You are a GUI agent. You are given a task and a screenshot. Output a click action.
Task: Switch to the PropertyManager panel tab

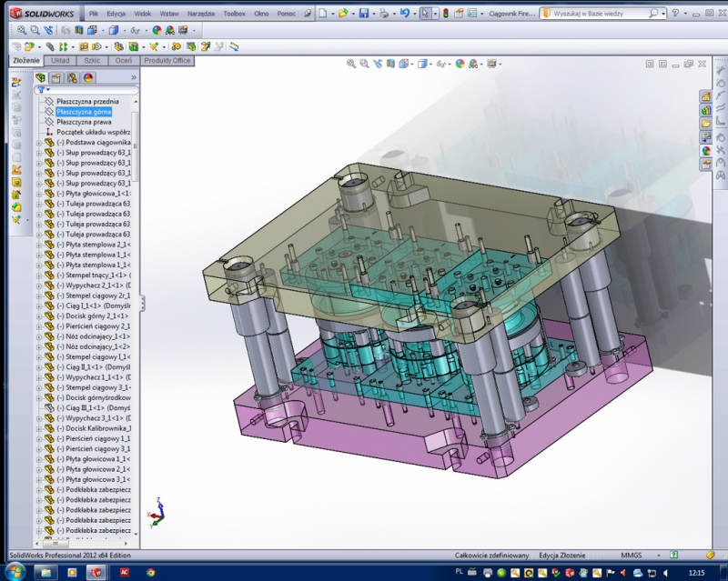(56, 78)
